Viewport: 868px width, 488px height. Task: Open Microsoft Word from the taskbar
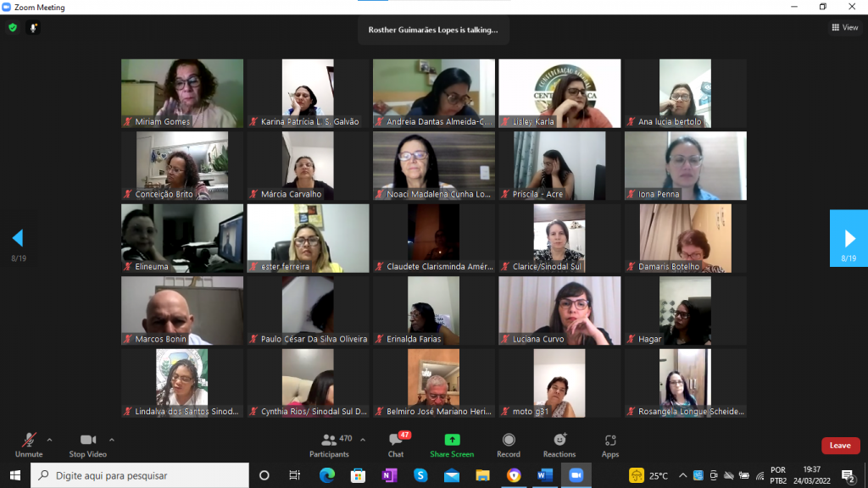point(545,475)
